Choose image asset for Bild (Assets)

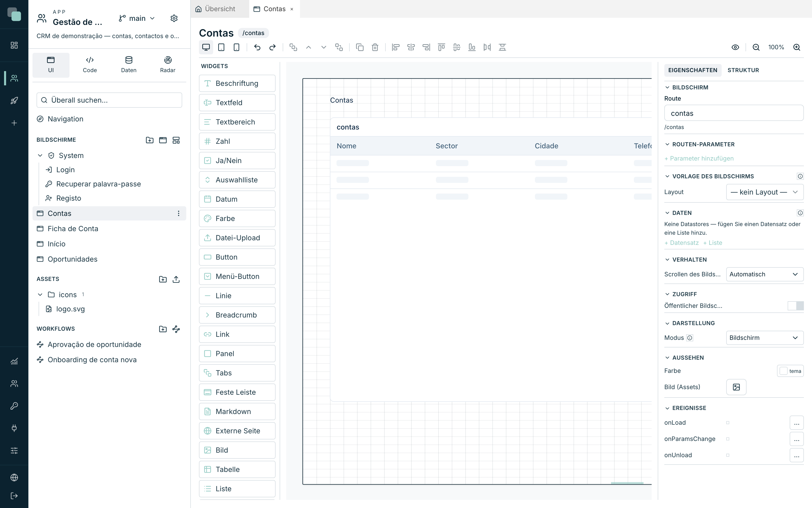click(x=736, y=387)
